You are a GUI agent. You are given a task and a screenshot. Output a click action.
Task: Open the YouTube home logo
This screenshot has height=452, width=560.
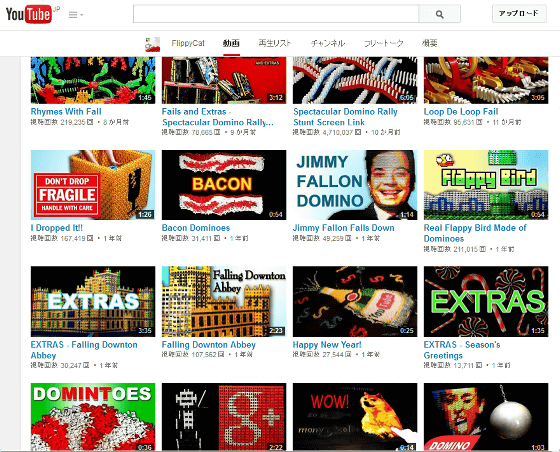coord(29,14)
